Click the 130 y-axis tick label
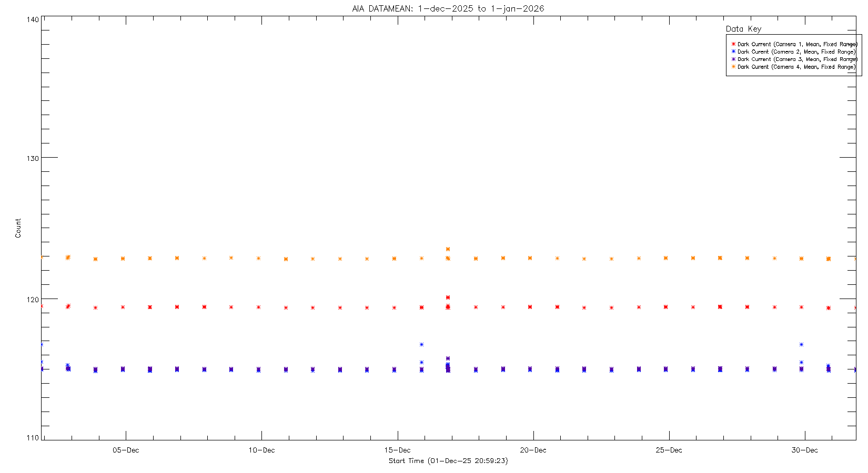This screenshot has width=868, height=473. coord(33,158)
